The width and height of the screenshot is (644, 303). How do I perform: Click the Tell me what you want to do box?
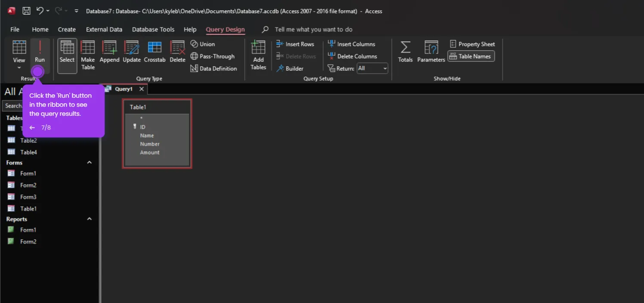tap(313, 29)
